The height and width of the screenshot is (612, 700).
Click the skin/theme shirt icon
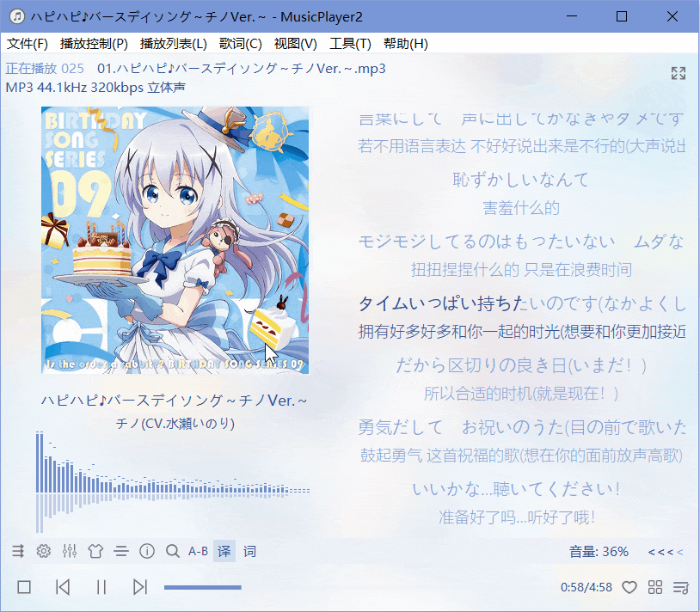coord(95,551)
